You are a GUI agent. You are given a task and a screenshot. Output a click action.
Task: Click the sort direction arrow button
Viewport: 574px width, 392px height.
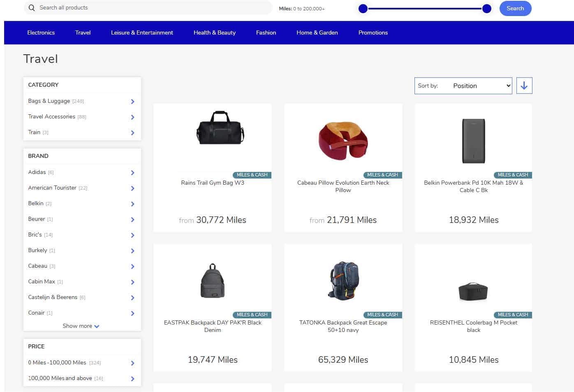tap(524, 86)
